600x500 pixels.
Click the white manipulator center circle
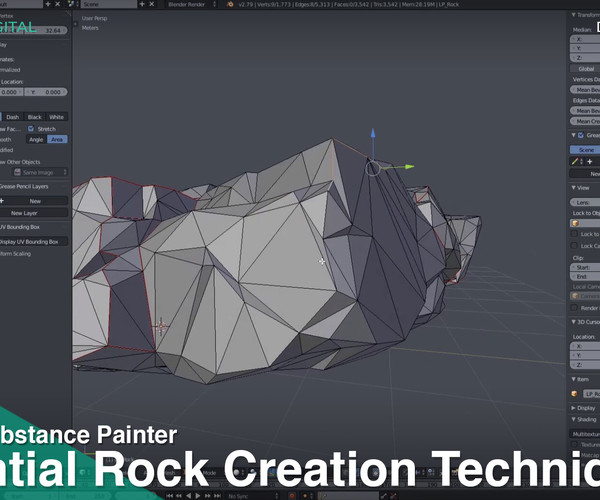tap(373, 168)
